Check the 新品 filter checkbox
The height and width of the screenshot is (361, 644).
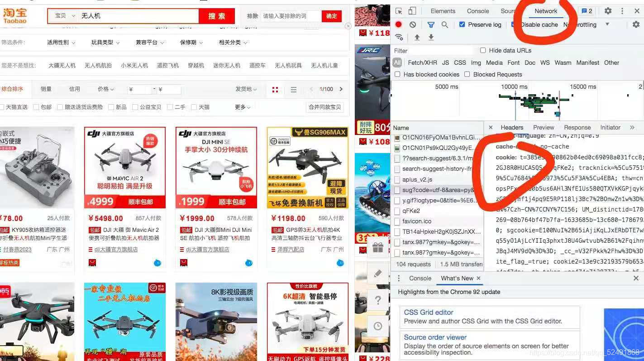[x=110, y=107]
